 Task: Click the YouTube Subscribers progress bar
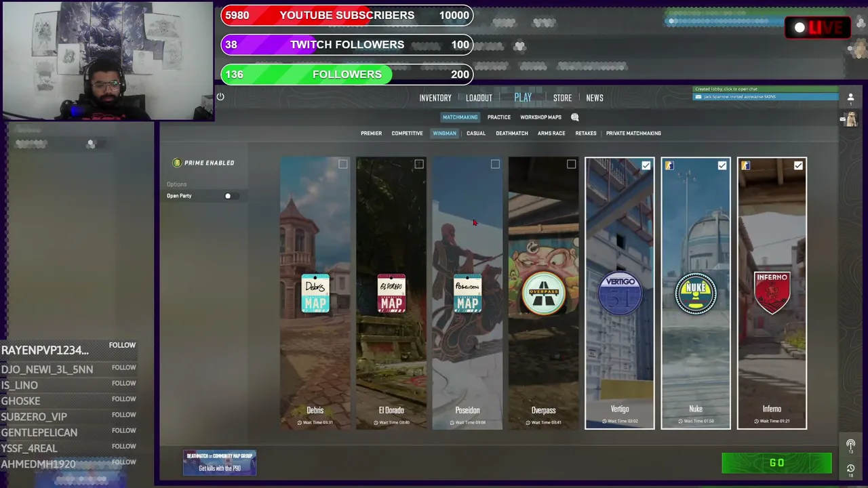click(x=347, y=15)
